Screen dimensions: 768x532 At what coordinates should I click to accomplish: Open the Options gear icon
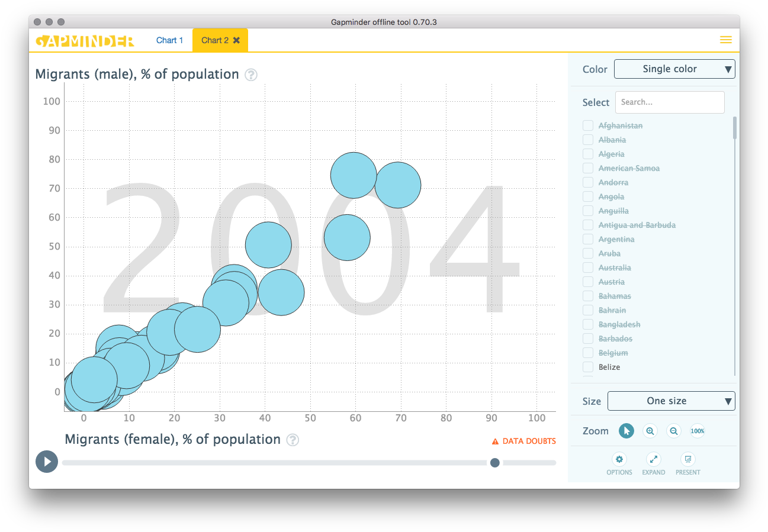(619, 459)
